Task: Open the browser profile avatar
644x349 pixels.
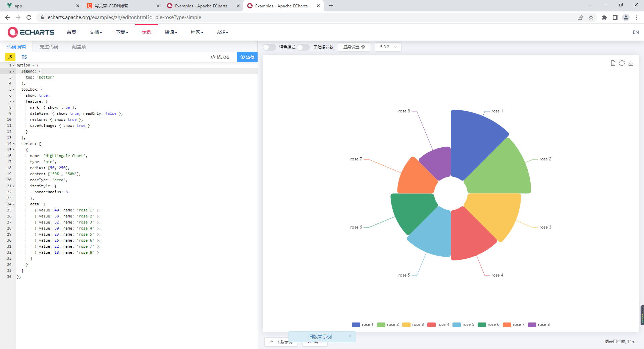Action: coord(626,17)
